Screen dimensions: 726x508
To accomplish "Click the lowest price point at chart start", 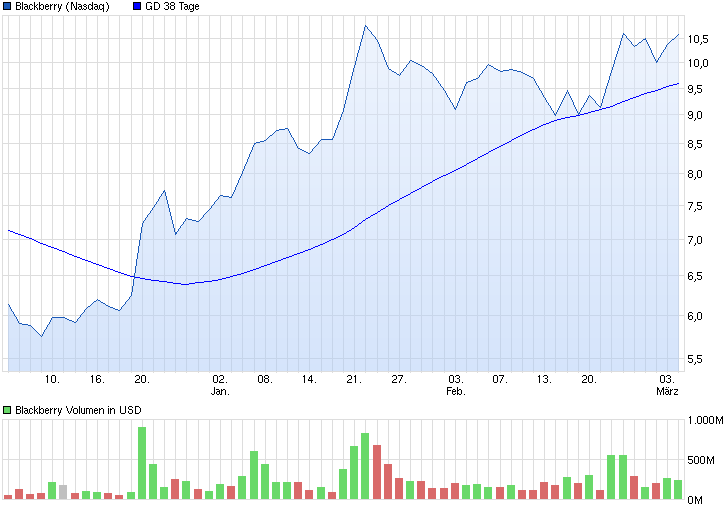I will (41, 336).
